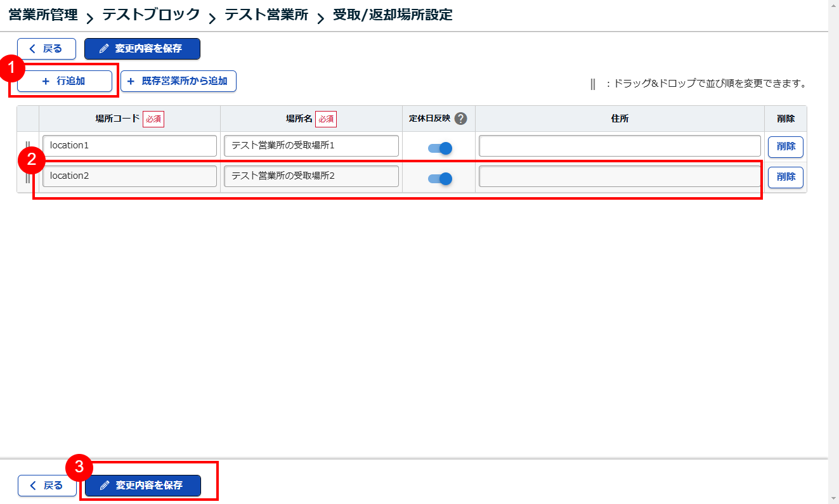Screen dimensions: 839x504
Task: Open 営業所管理 in the breadcrumb
Action: pyautogui.click(x=43, y=15)
